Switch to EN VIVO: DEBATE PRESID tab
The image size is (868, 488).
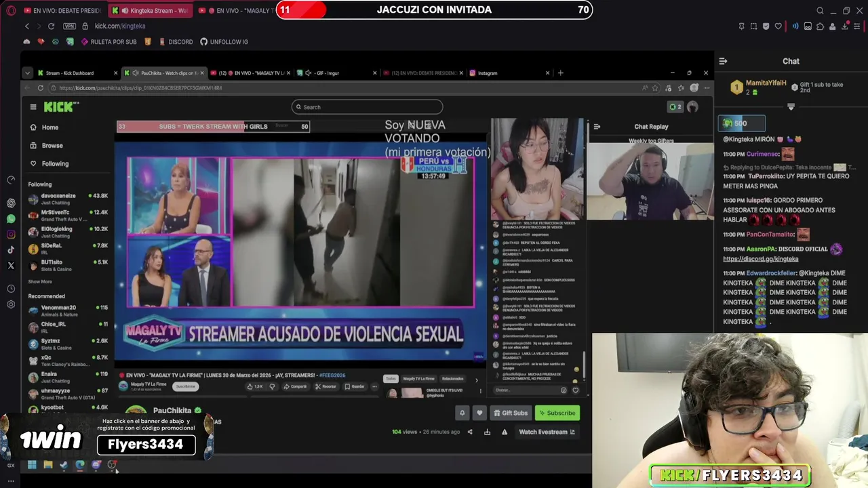pyautogui.click(x=61, y=11)
